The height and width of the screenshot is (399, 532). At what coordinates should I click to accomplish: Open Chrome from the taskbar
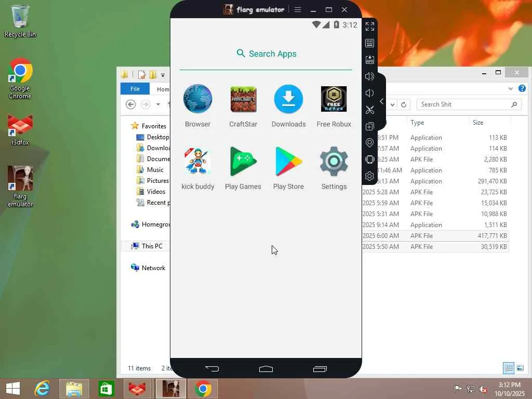(203, 389)
